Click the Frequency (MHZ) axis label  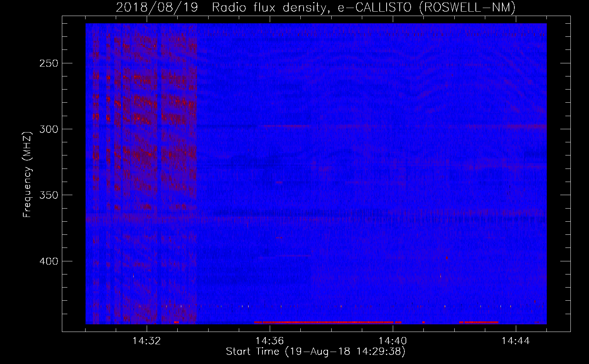pyautogui.click(x=27, y=174)
